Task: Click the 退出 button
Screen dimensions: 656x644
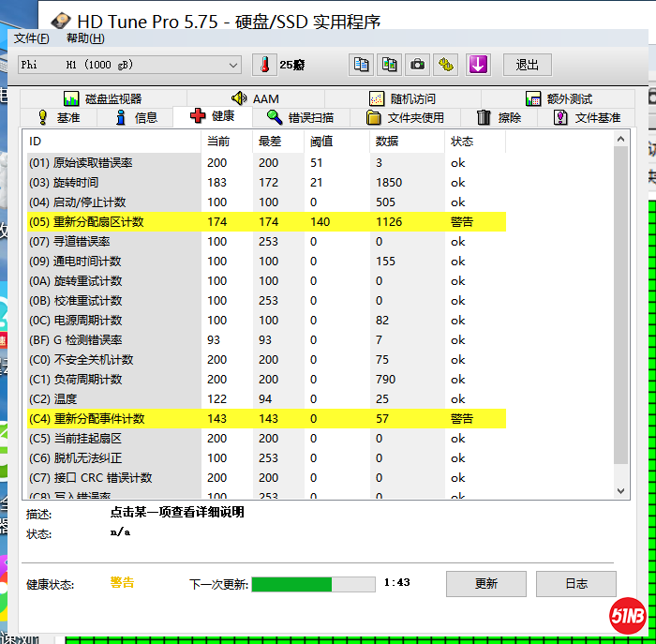Action: 528,65
